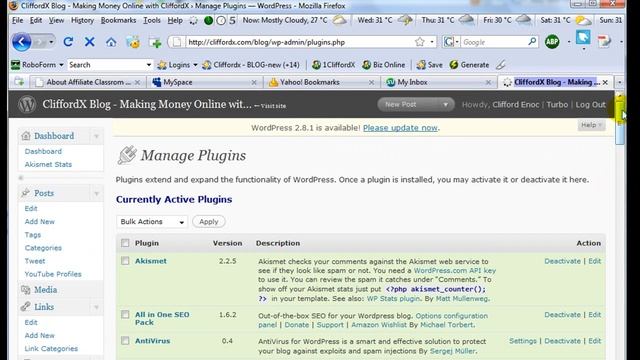Open the back-history dropdown arrow
This screenshot has width=640, height=360.
(x=51, y=42)
